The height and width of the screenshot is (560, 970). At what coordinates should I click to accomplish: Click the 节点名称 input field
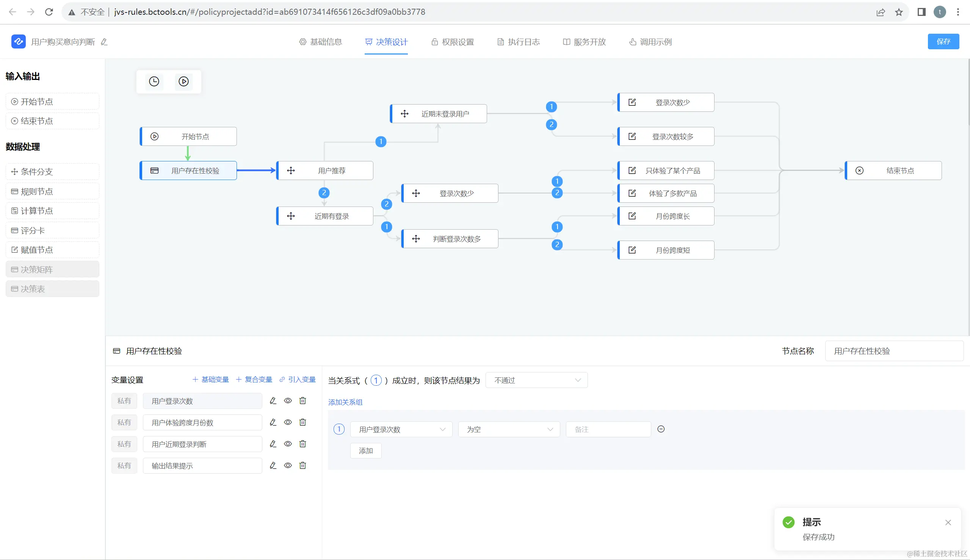click(894, 351)
